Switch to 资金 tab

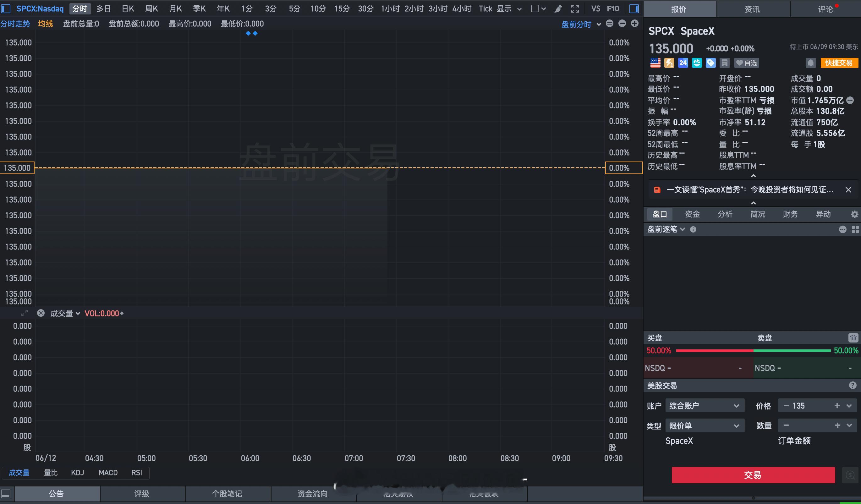pos(692,214)
